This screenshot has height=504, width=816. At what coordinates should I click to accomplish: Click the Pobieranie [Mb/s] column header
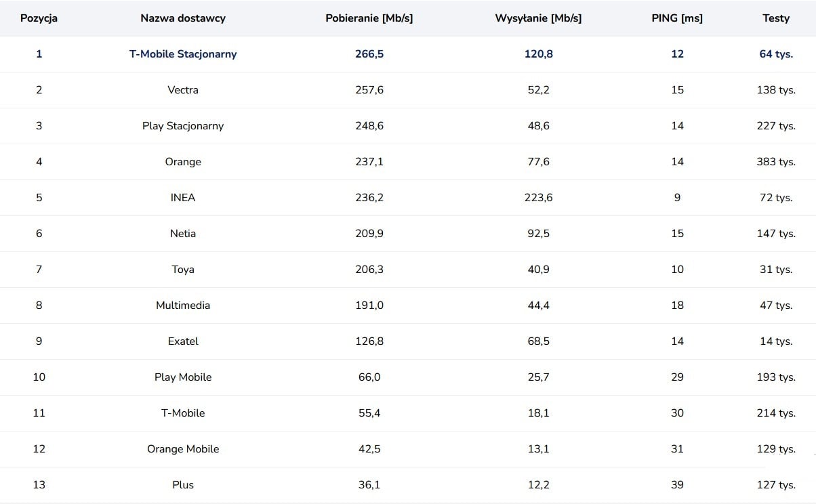point(369,18)
